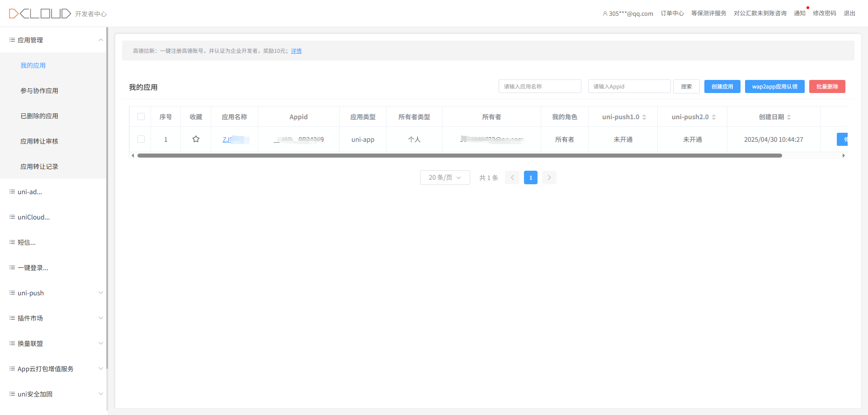The width and height of the screenshot is (868, 415).
Task: Click the list icon beside 应用管理
Action: coord(12,40)
